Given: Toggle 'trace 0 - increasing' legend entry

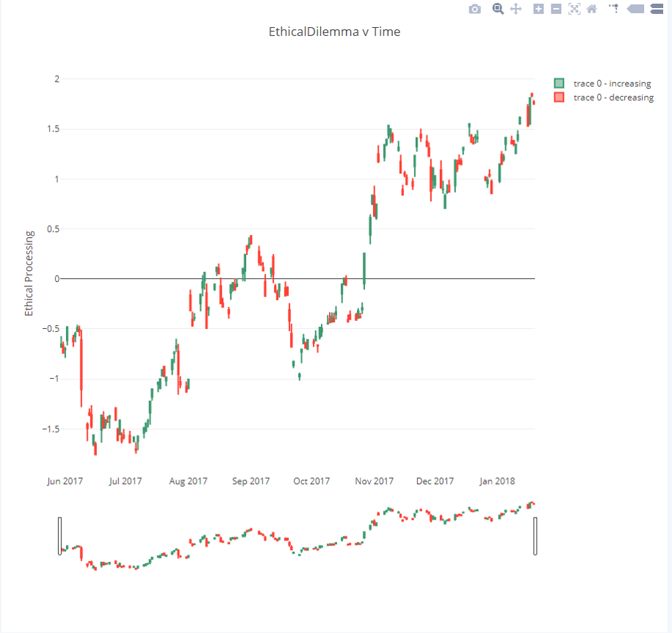Looking at the screenshot, I should (602, 84).
